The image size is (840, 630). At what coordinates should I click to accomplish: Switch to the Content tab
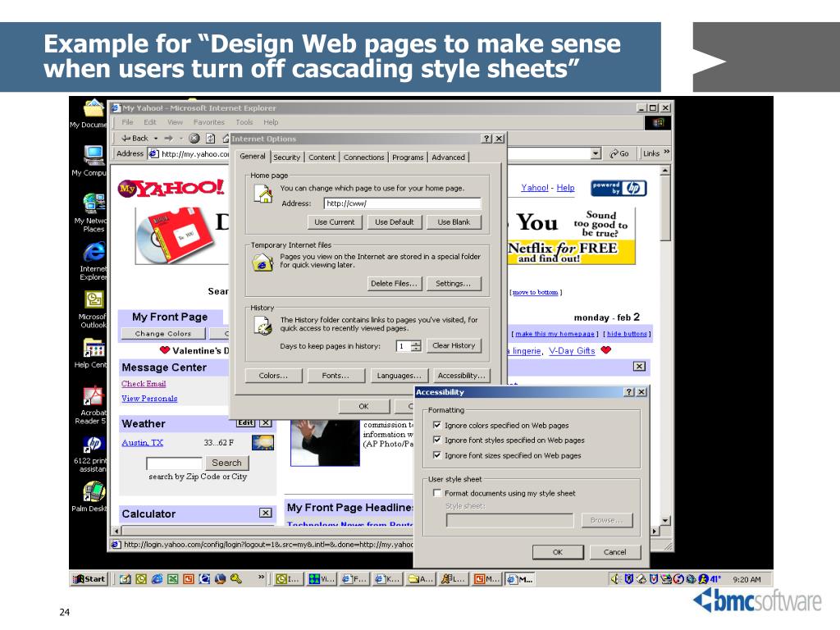point(322,157)
